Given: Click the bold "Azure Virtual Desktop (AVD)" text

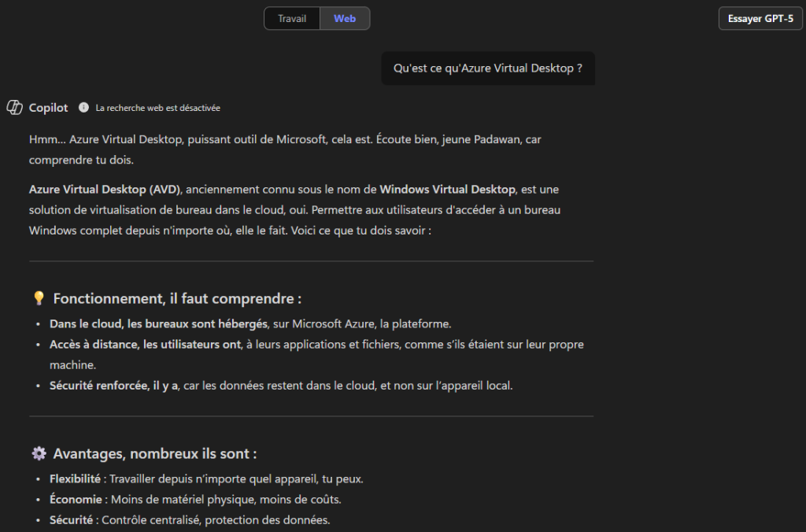Looking at the screenshot, I should pos(105,189).
